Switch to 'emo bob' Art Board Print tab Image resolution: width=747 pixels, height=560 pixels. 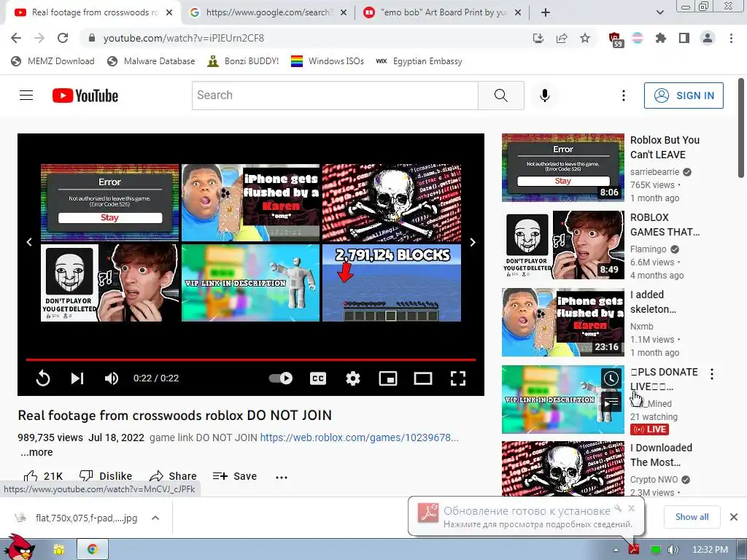click(x=443, y=12)
